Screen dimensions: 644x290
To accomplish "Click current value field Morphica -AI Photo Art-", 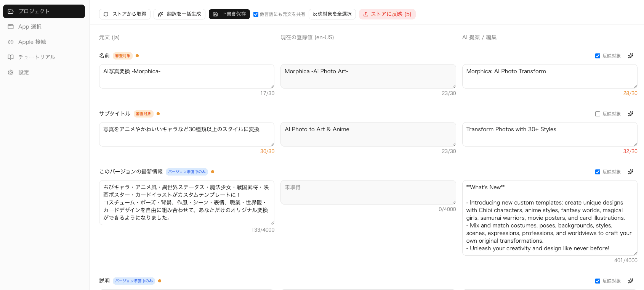I will point(368,76).
